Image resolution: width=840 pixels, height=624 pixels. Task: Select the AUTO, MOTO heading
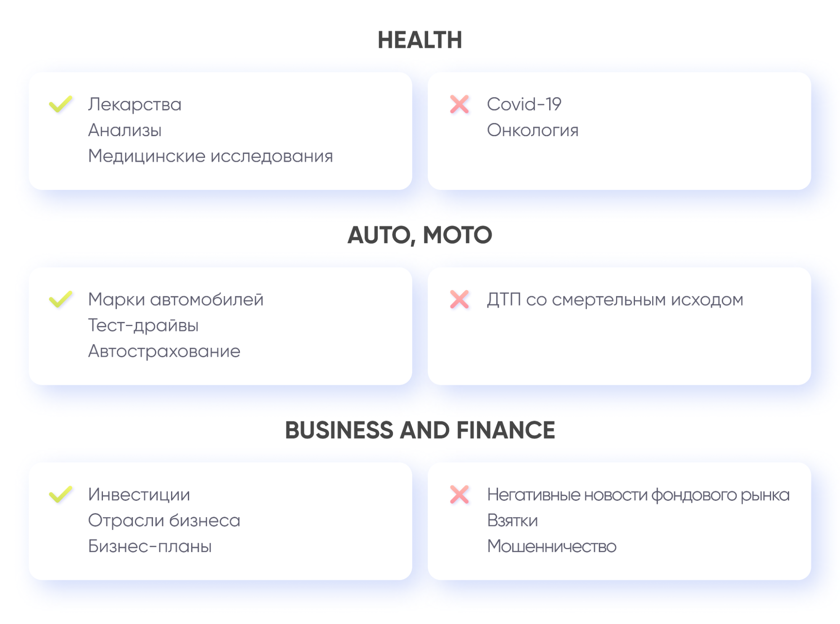[420, 235]
